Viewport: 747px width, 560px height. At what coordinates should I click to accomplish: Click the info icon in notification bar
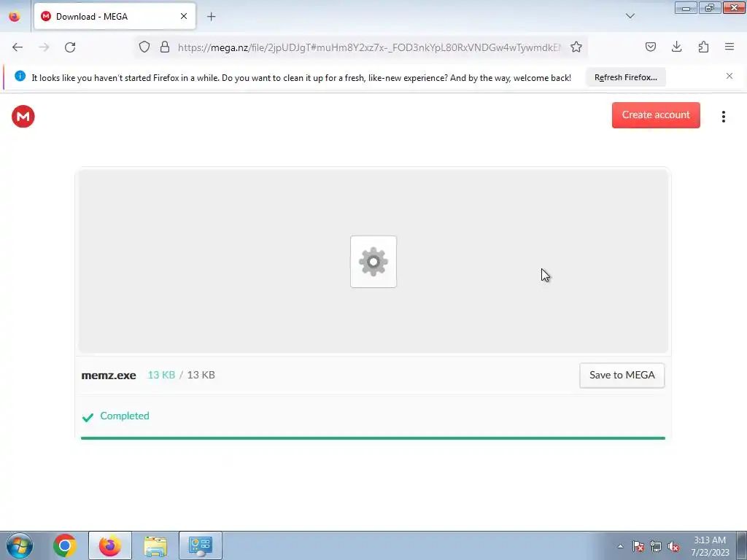tap(20, 76)
